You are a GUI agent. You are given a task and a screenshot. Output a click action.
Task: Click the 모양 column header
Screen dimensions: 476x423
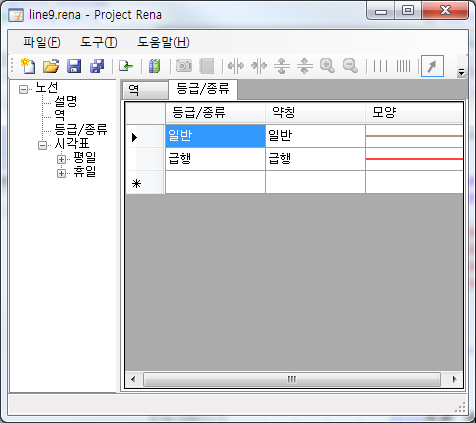point(414,113)
